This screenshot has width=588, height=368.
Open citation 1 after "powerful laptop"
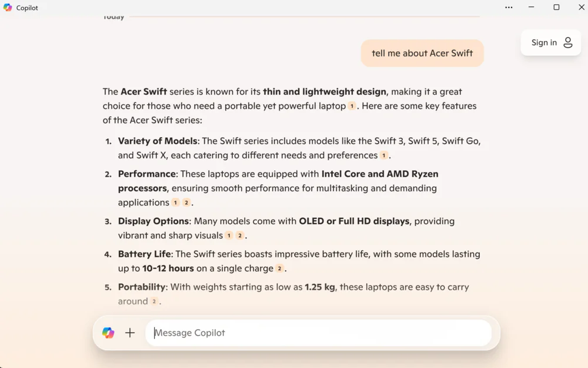(x=352, y=106)
